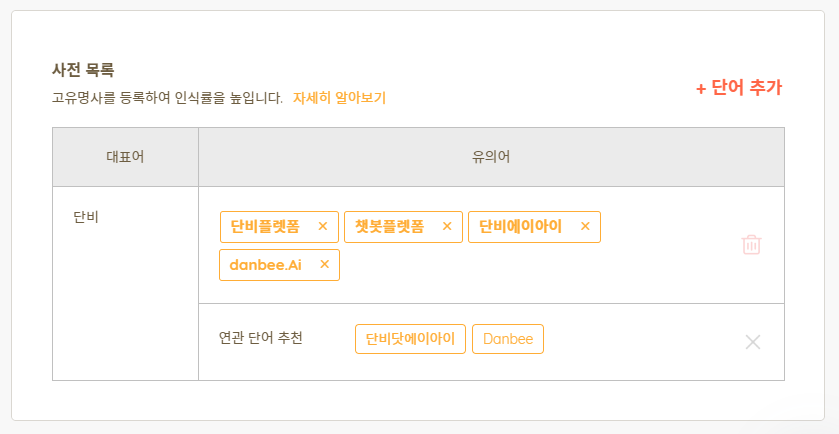
Task: Dismiss the 연관 단어 추천 row with X
Action: click(753, 342)
